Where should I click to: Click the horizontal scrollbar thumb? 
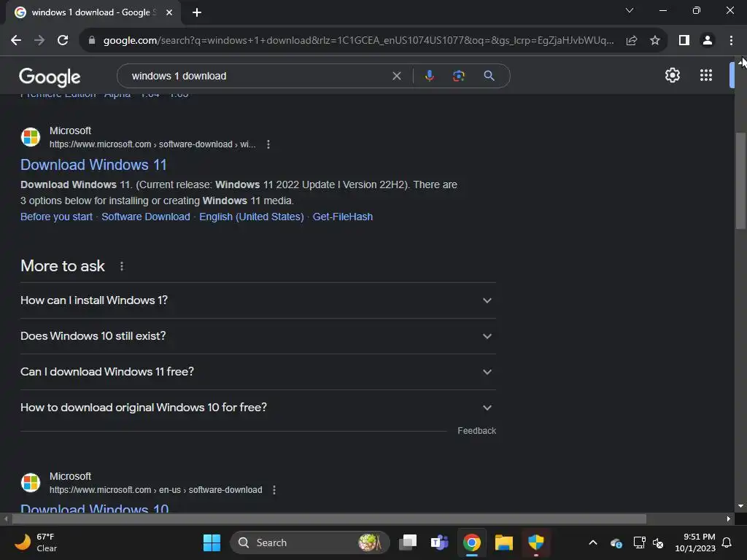point(329,518)
